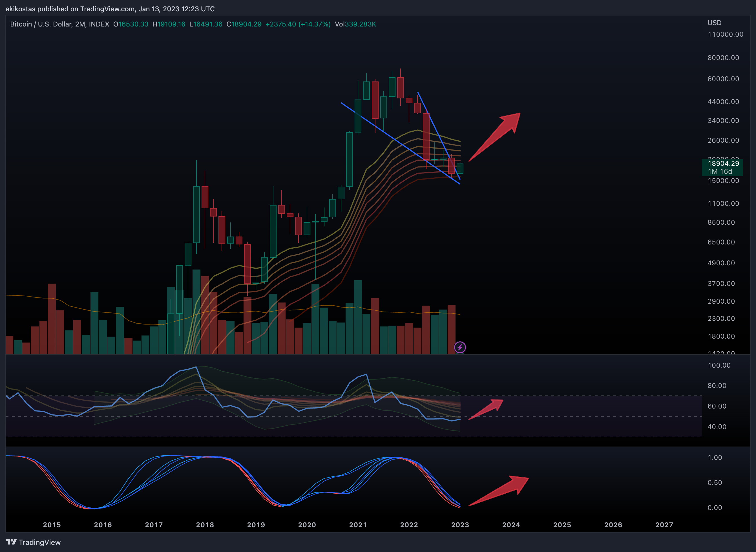Click the change value +2375.40 (+14.37%)
756x552 pixels.
(x=298, y=24)
